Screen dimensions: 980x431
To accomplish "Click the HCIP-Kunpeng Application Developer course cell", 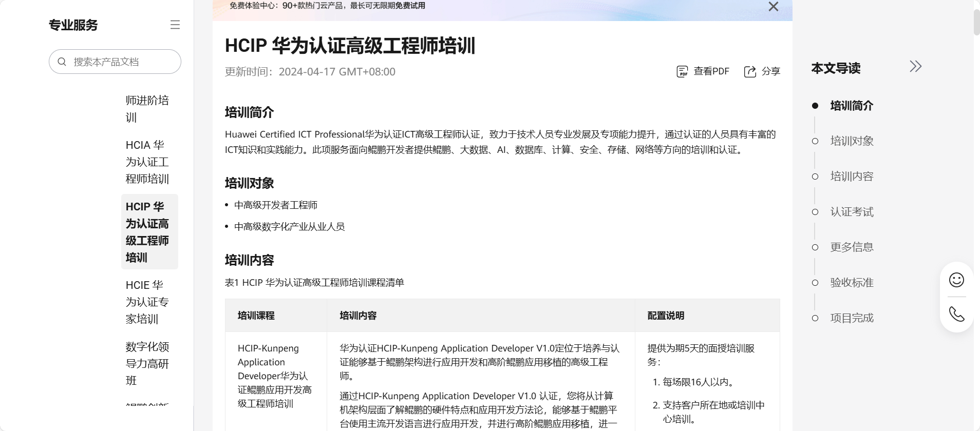I will pos(276,376).
